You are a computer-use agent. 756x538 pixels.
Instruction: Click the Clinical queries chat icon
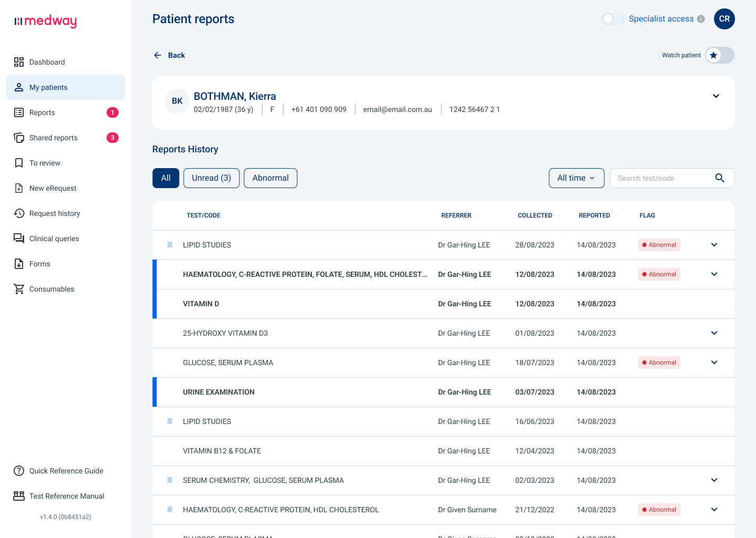click(x=19, y=239)
